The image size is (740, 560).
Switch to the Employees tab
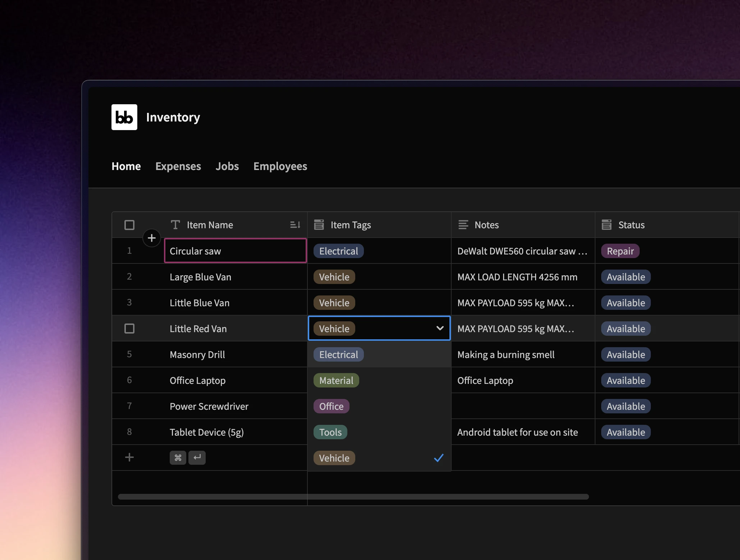280,166
